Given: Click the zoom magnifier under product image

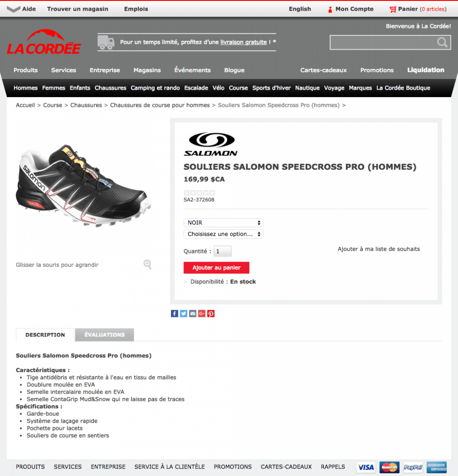Looking at the screenshot, I should (x=148, y=264).
